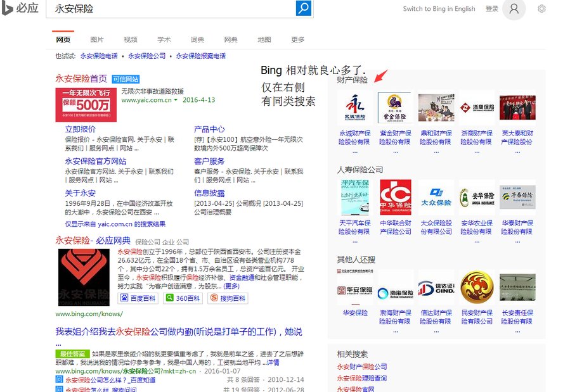Open the 更多 navigation dropdown
The image size is (570, 392).
[297, 39]
